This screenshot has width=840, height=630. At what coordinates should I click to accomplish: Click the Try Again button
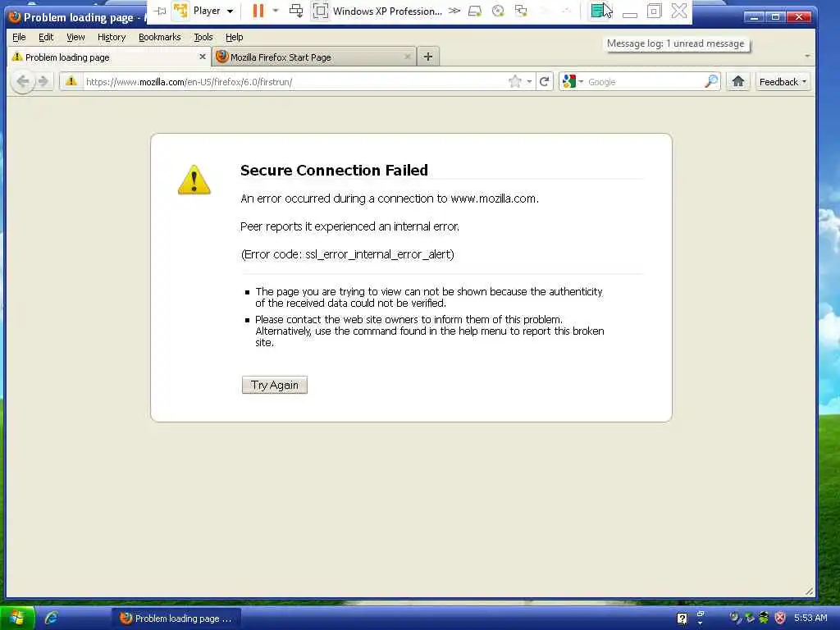274,385
